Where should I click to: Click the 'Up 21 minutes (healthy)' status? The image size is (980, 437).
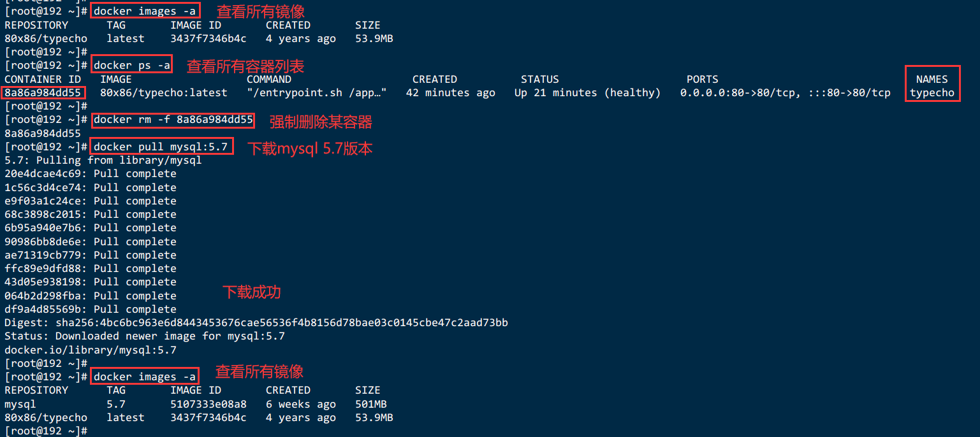pyautogui.click(x=588, y=93)
